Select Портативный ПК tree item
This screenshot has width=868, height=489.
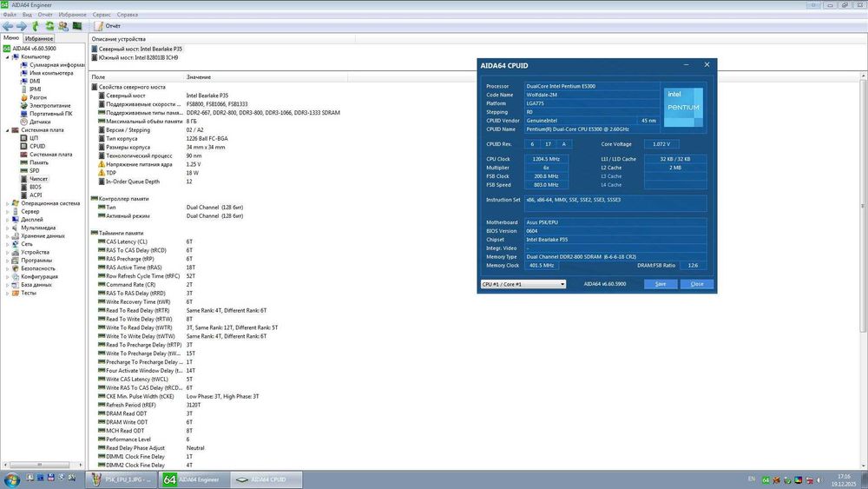(x=47, y=114)
